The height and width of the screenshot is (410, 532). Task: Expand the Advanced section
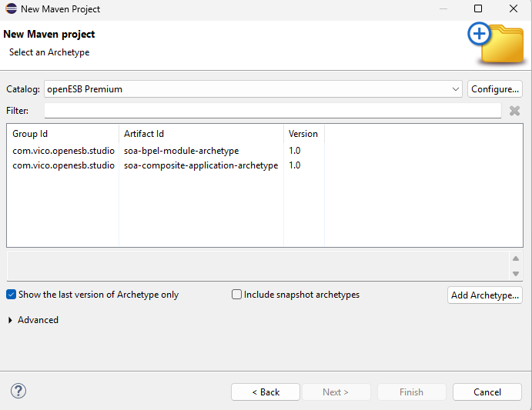[10, 320]
